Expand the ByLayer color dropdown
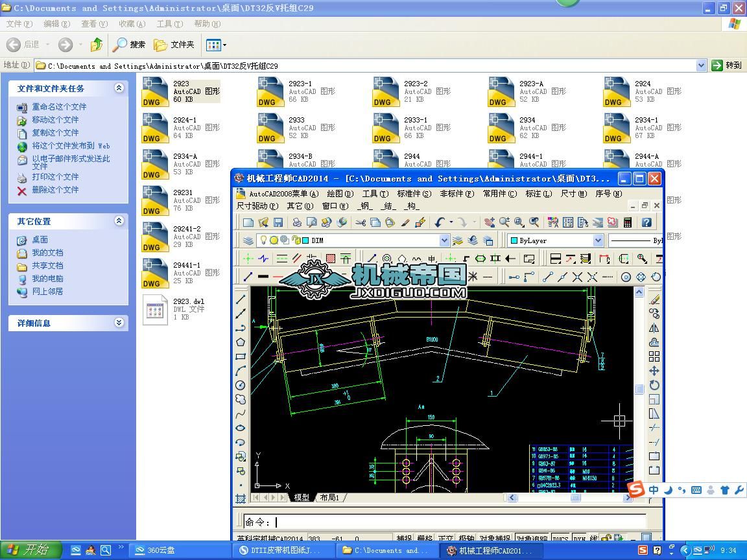747x560 pixels. (598, 240)
